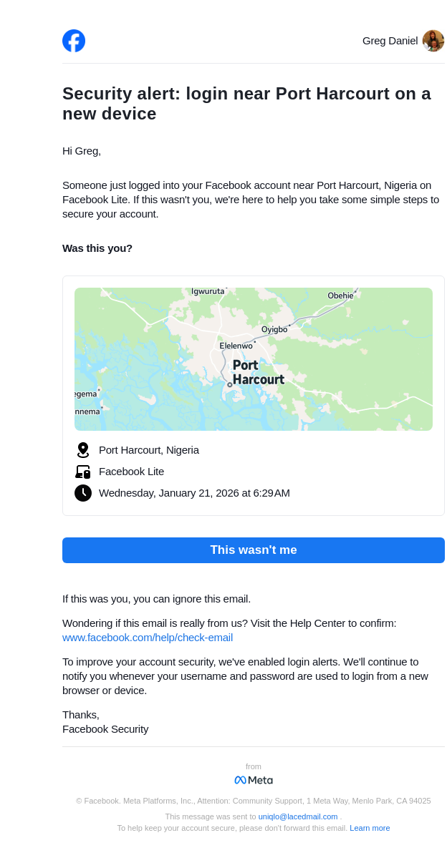Select the Oyigbo label on the map
This screenshot has height=868, width=447.
[x=274, y=329]
